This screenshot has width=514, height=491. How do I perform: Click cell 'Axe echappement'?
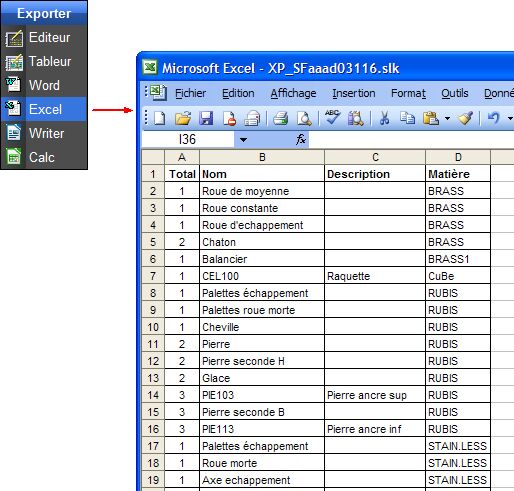click(x=262, y=480)
